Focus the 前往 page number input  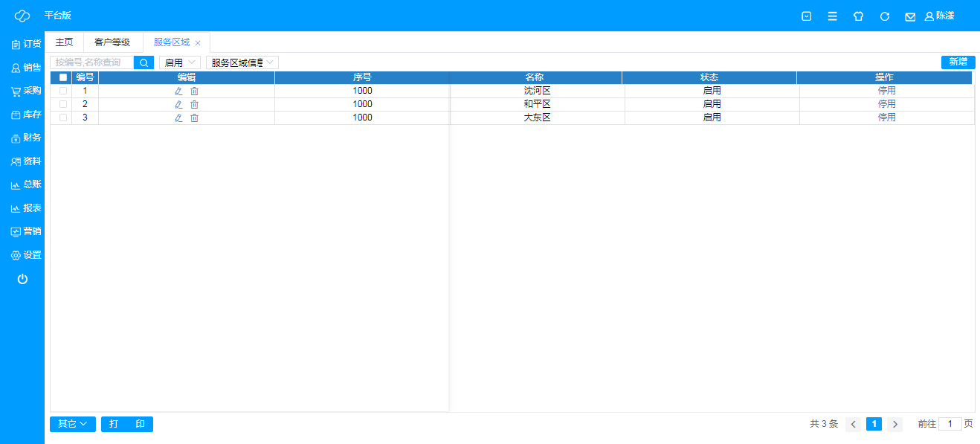click(950, 424)
